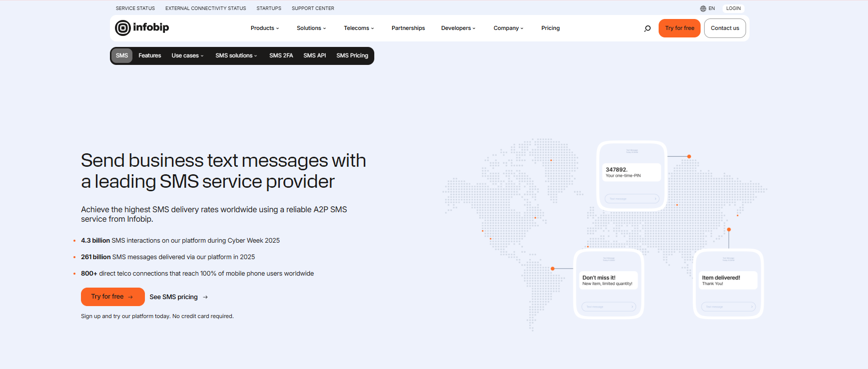Select the SMS tab in sub-navigation
This screenshot has height=369, width=868.
point(122,55)
